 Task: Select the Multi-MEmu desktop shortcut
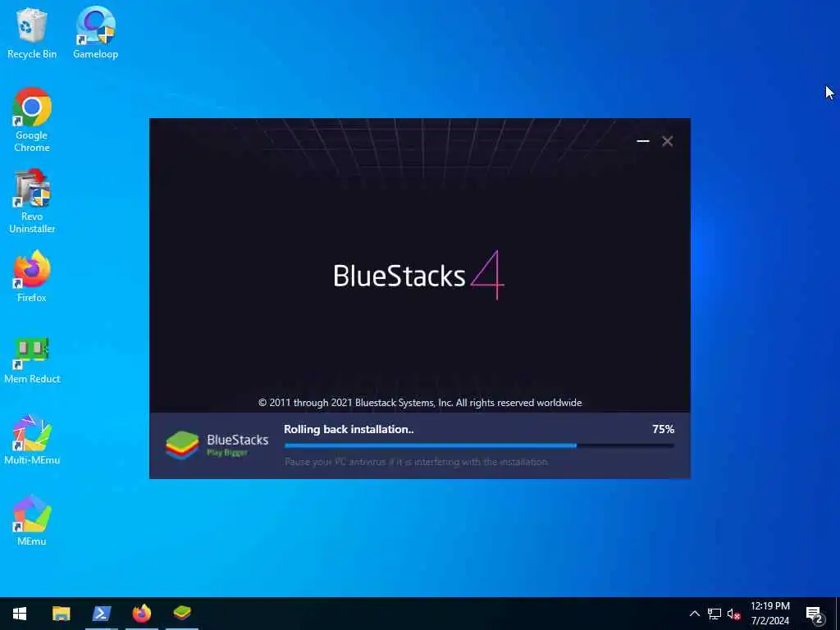32,440
